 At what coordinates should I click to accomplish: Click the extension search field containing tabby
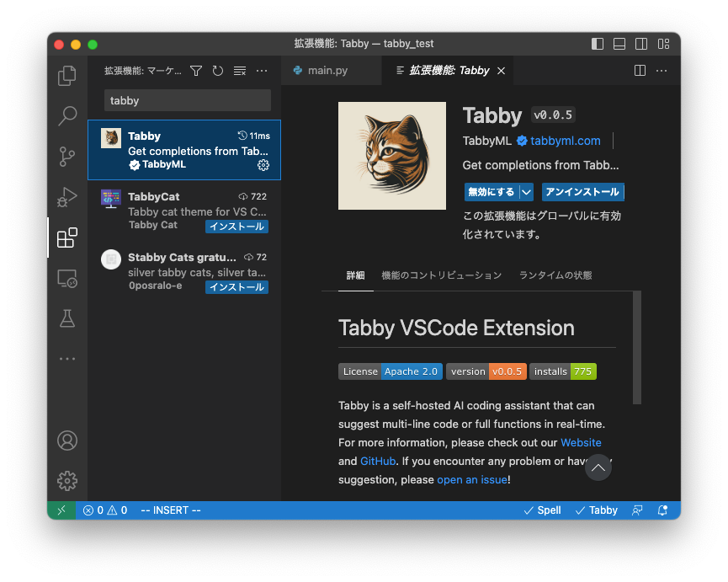pyautogui.click(x=188, y=100)
